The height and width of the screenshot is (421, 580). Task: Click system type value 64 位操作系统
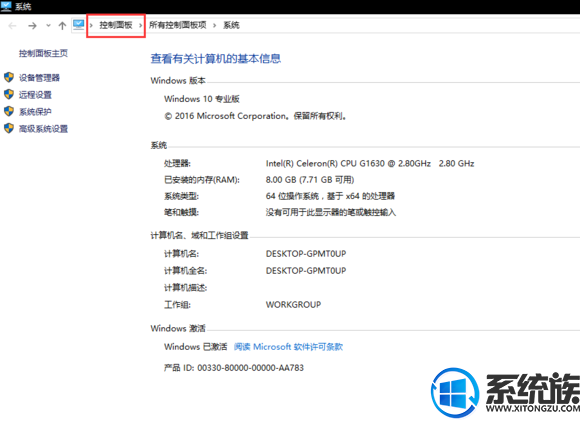(x=330, y=196)
